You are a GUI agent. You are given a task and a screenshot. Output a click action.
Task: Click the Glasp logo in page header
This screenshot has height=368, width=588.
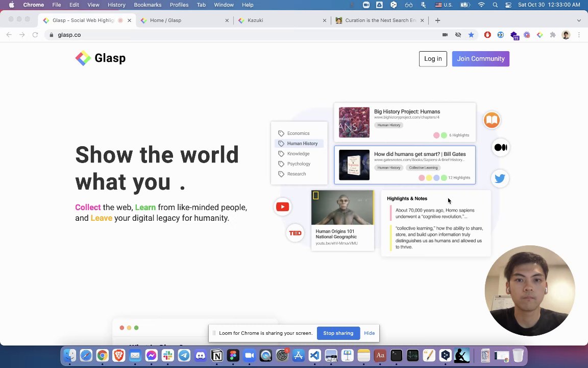point(100,58)
